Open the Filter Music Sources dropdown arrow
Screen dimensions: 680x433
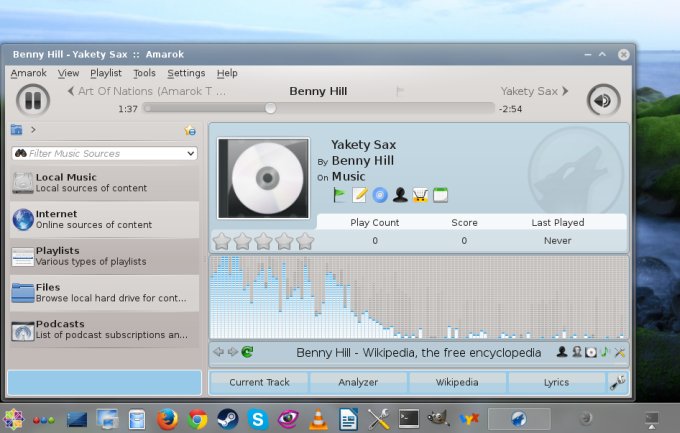click(x=191, y=154)
